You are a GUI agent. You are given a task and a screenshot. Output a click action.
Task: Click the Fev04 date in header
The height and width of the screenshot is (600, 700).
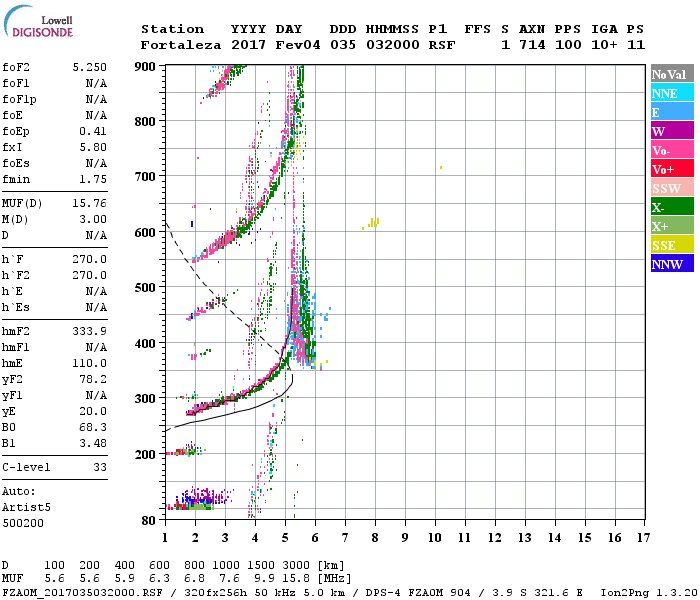[298, 45]
